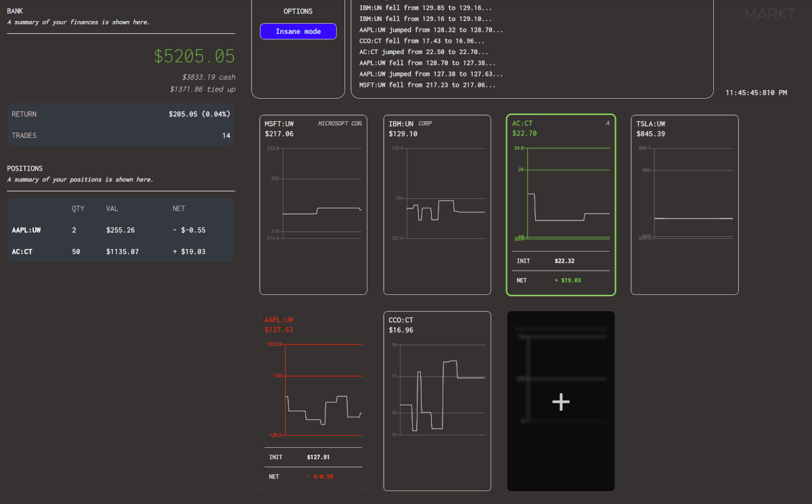Click log entry 'IBM:UN fell from 129.85 to 129.16'
The width and height of the screenshot is (812, 504).
[426, 8]
